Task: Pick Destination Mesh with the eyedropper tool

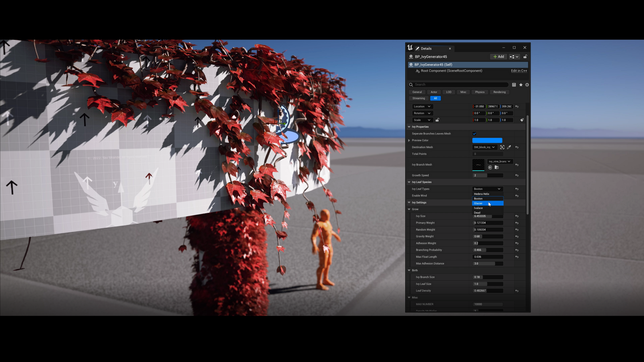Action: tap(509, 147)
